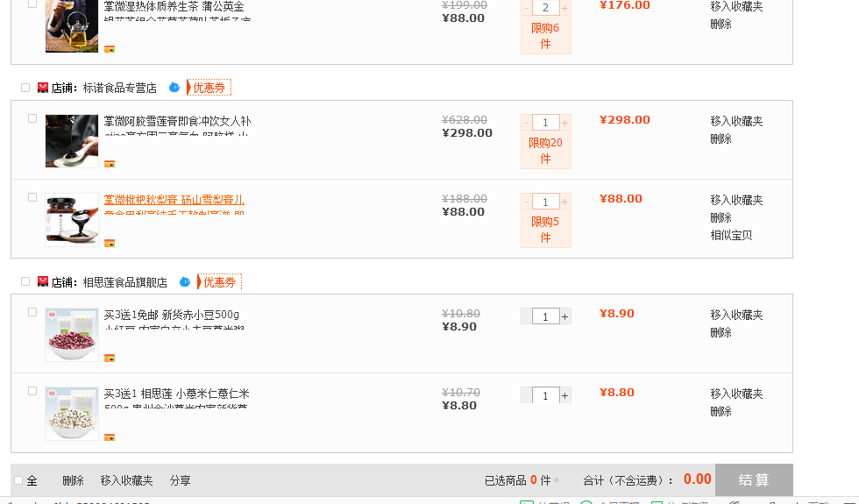Click the quantity field for 小薏米仁薏仁米

(545, 395)
